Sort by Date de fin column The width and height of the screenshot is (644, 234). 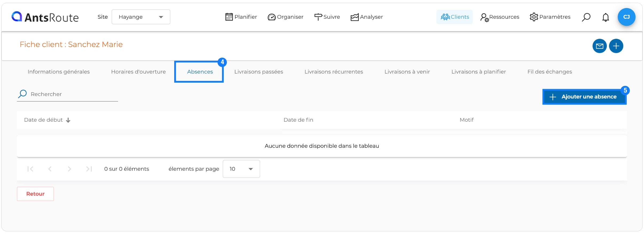pos(298,120)
